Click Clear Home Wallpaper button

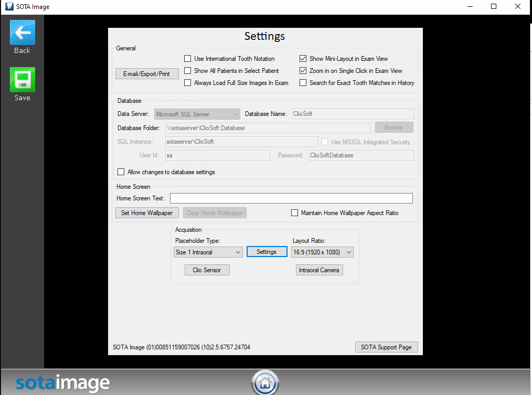coord(215,213)
